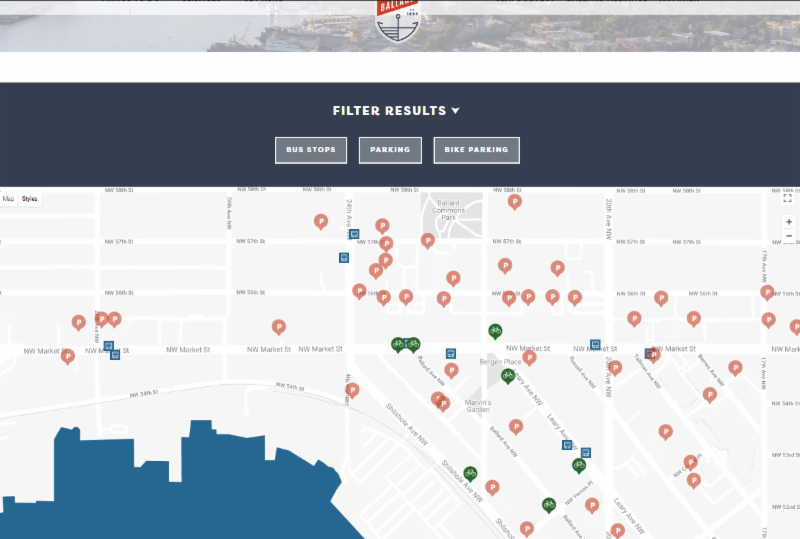Screen dimensions: 800x539
Task: Click parking pin south of Marvin's Garden
Action: [x=516, y=426]
